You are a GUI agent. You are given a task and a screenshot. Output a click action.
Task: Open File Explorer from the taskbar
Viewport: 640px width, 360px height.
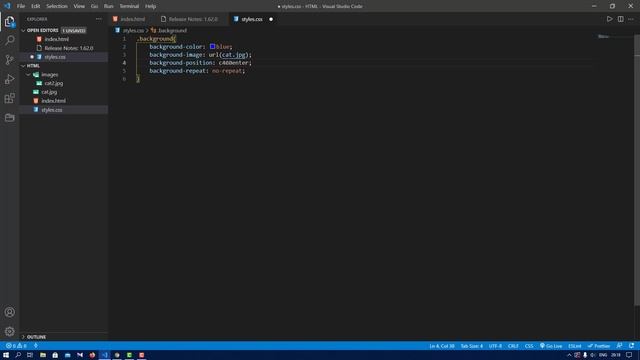43,355
